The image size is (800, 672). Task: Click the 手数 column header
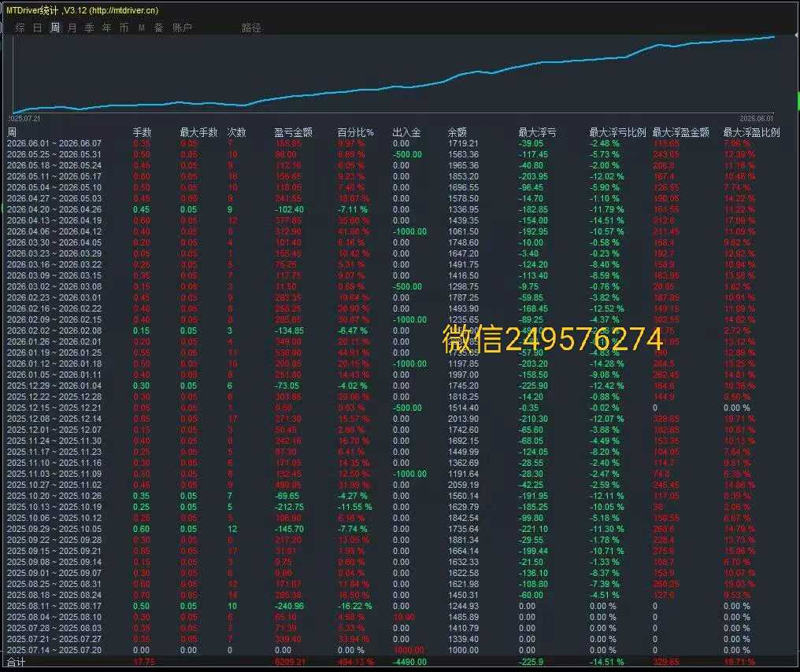click(142, 132)
